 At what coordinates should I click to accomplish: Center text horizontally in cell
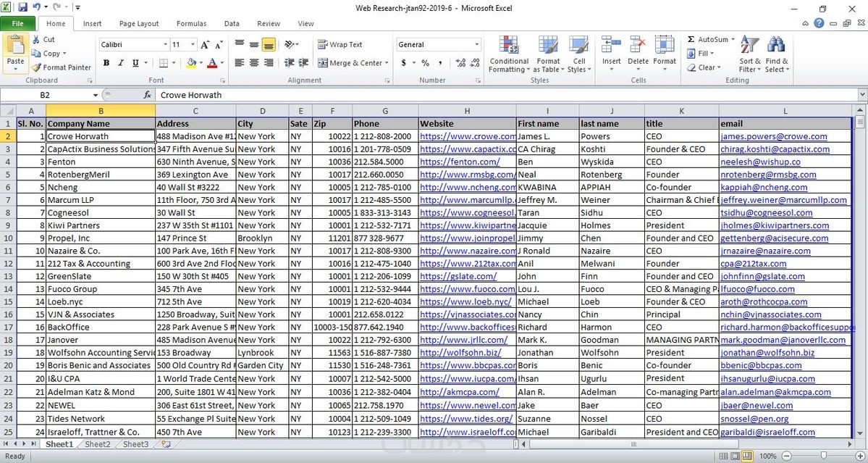(254, 63)
